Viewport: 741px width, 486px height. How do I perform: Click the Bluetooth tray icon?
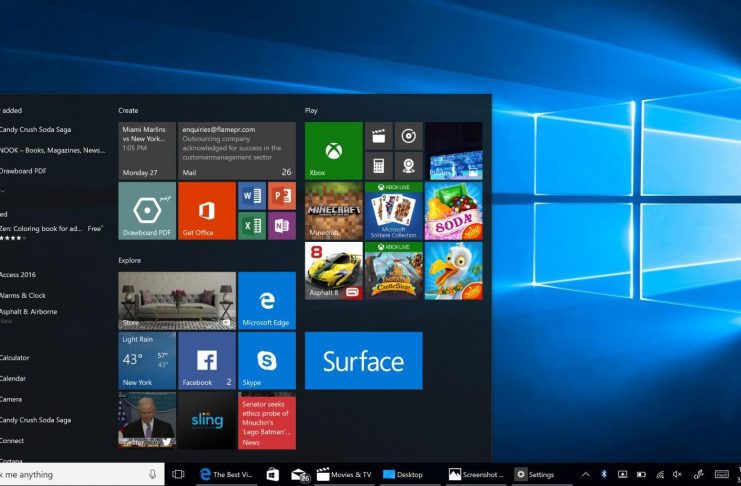[603, 474]
